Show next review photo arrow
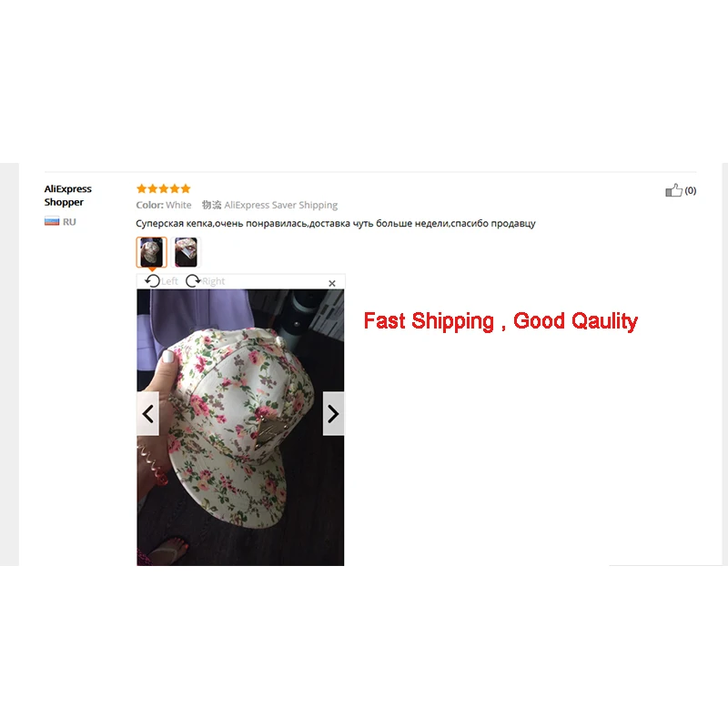The width and height of the screenshot is (728, 728). 333,414
